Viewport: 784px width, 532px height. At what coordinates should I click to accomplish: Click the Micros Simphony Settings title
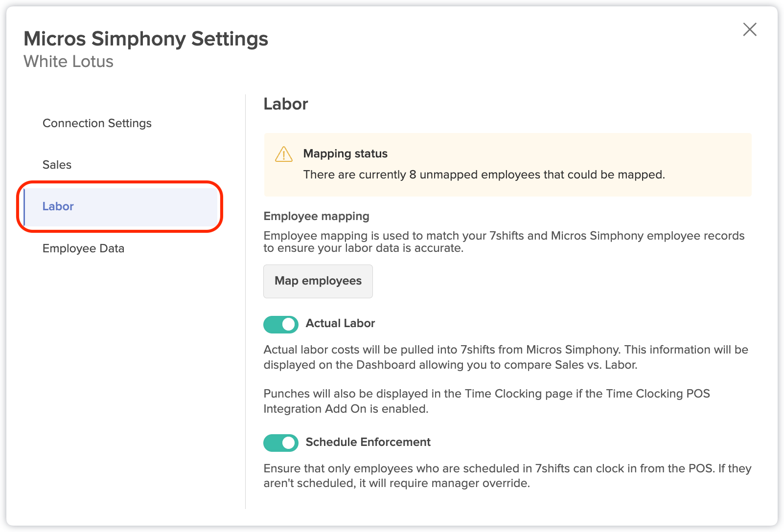tap(146, 39)
